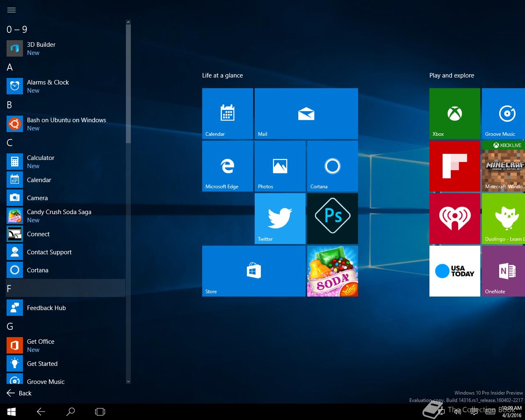Open Groove Music from the app list
Image resolution: width=525 pixels, height=420 pixels.
coord(66,379)
